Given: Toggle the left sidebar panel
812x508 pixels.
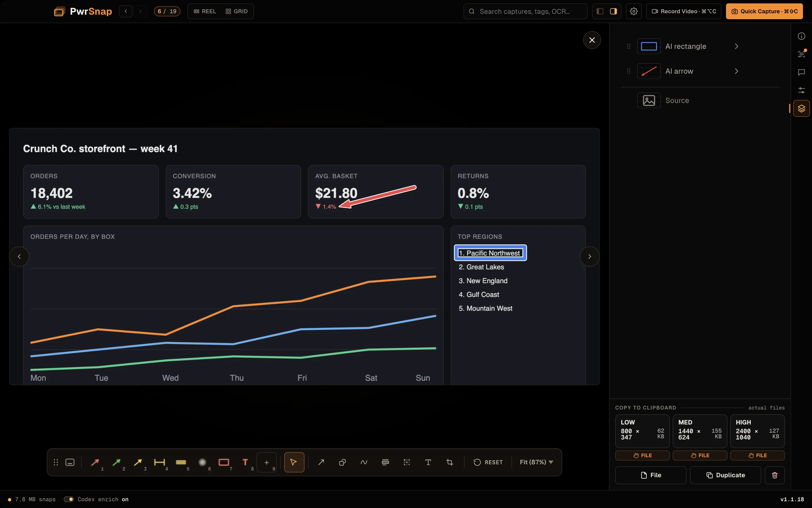Looking at the screenshot, I should point(600,11).
